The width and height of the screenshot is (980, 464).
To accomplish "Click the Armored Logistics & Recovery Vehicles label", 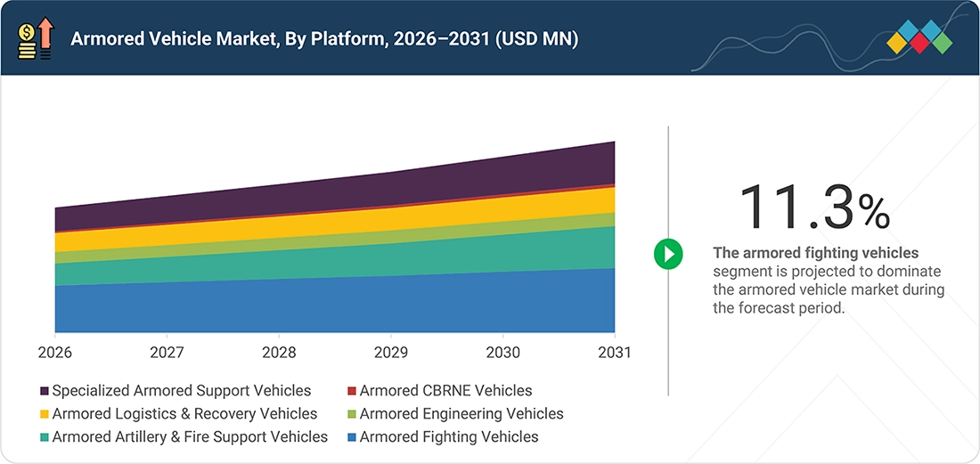I will pos(185,414).
